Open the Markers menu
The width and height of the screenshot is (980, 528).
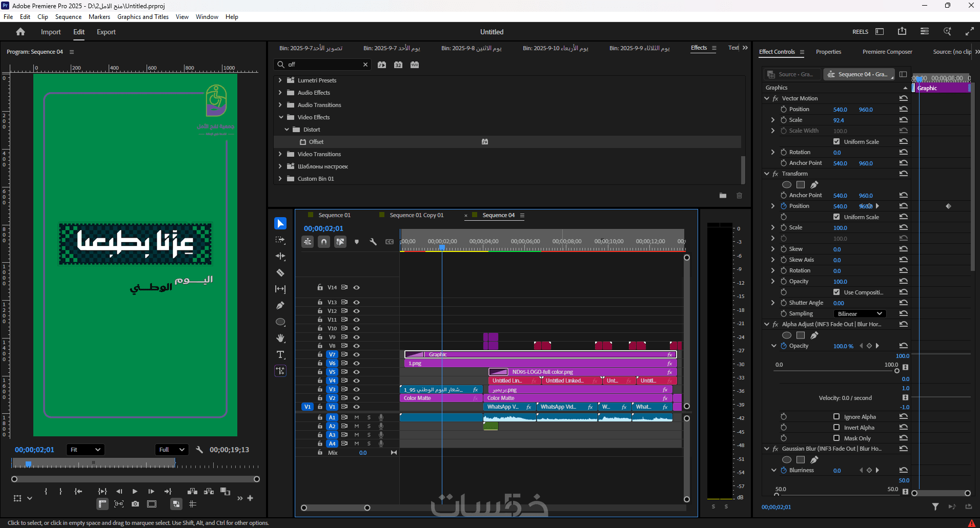(99, 17)
